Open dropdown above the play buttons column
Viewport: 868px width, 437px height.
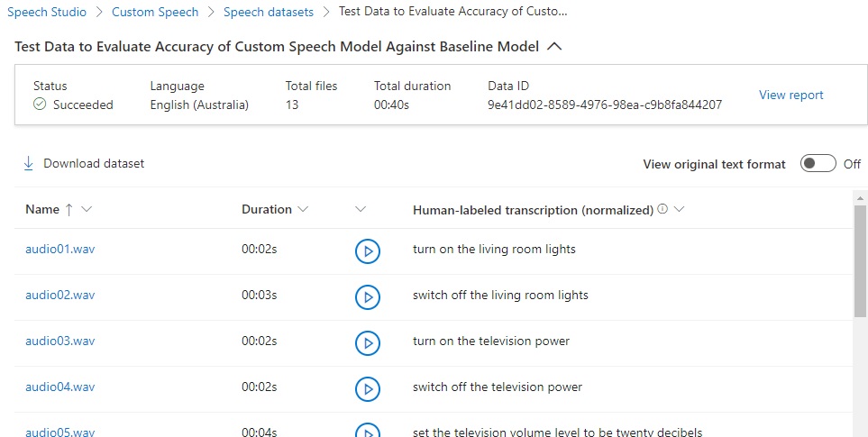(361, 209)
